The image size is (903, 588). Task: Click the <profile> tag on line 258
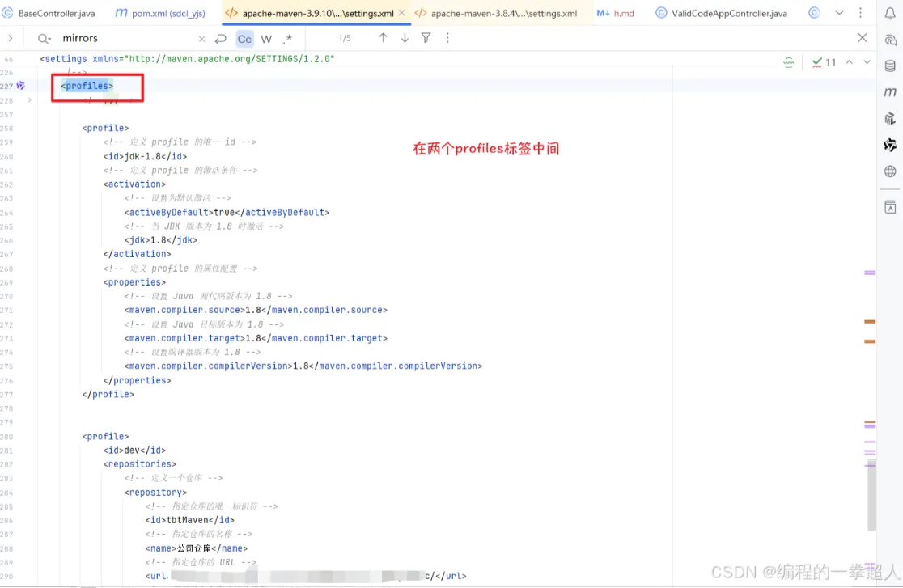[105, 128]
